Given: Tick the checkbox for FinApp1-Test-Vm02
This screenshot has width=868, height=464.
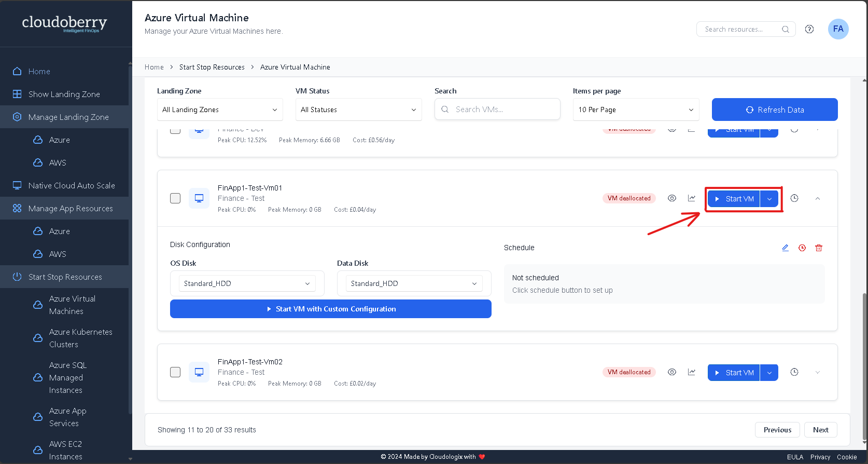Looking at the screenshot, I should [175, 372].
